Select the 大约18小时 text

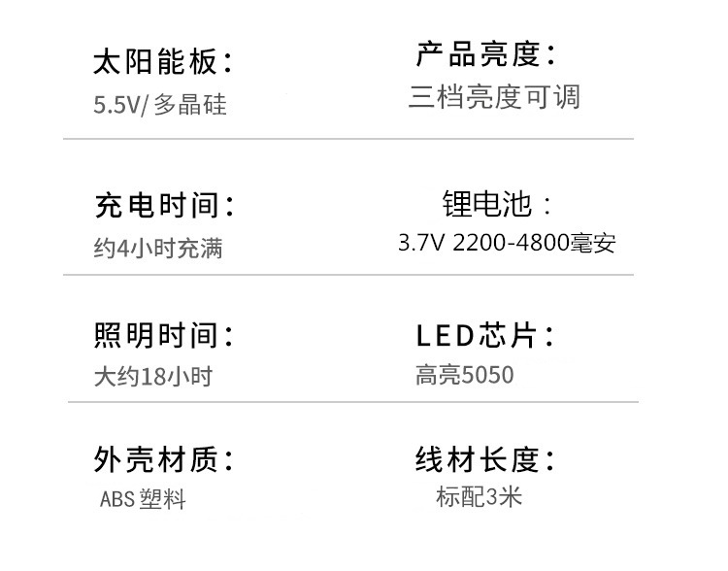click(x=152, y=376)
